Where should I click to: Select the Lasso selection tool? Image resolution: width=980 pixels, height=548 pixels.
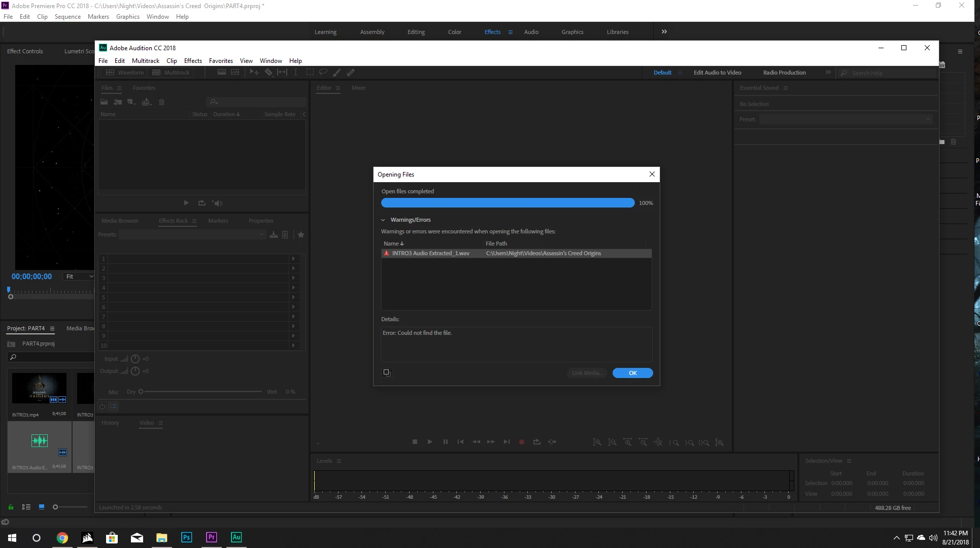323,73
